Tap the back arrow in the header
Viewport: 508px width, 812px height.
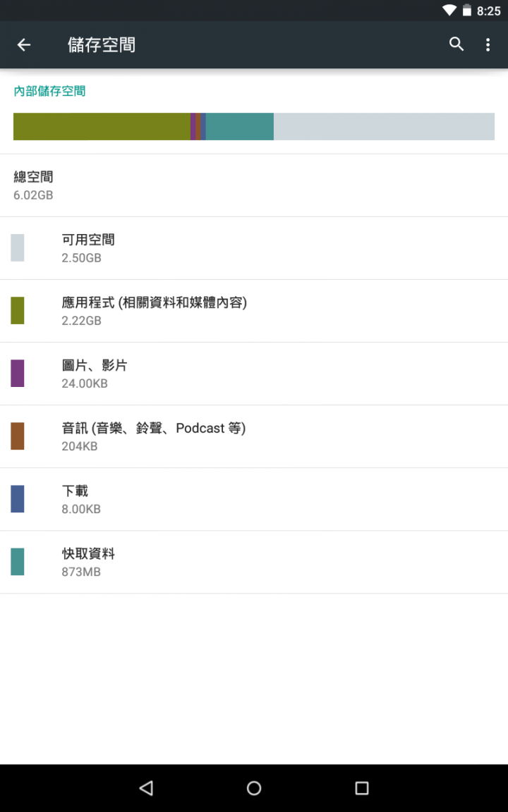[24, 45]
